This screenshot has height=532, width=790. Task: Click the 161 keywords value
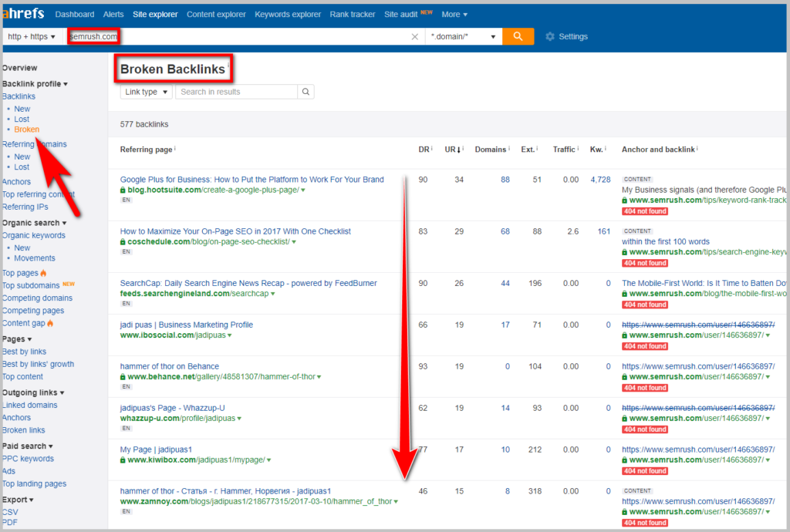[604, 231]
